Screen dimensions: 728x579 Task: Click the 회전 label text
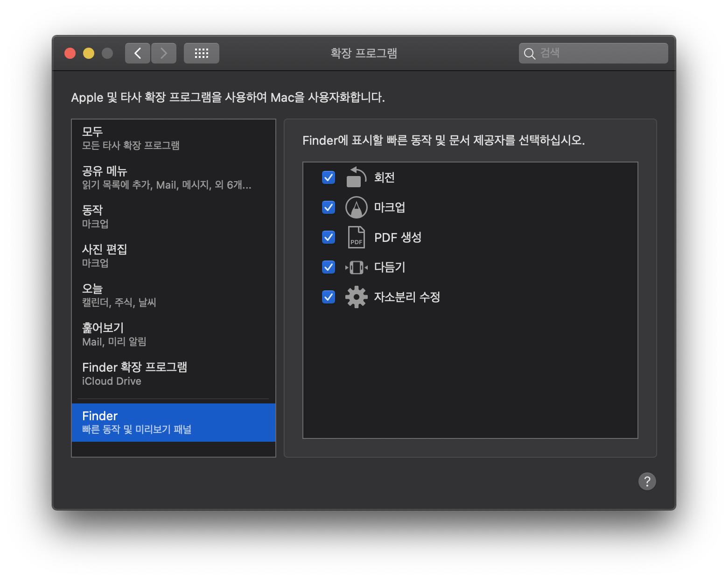tap(385, 177)
